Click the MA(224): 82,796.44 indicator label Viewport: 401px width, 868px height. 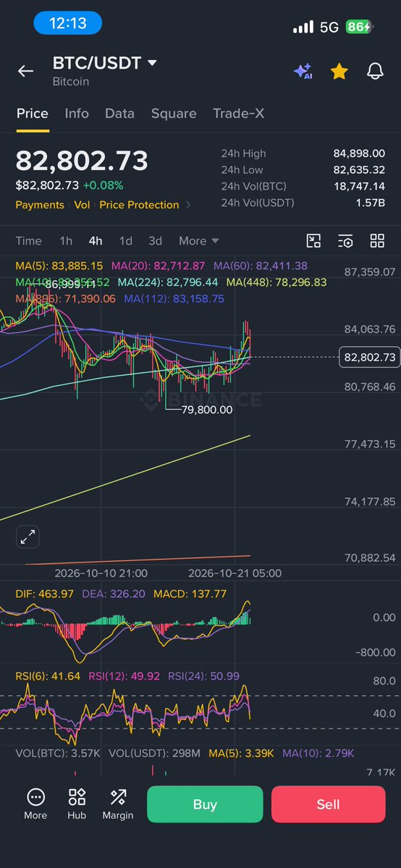(168, 282)
